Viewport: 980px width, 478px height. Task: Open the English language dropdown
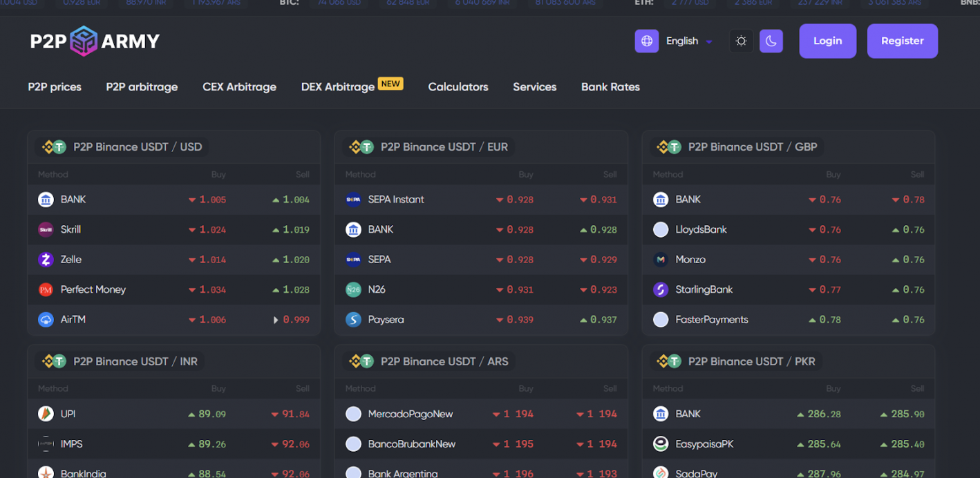tap(688, 41)
